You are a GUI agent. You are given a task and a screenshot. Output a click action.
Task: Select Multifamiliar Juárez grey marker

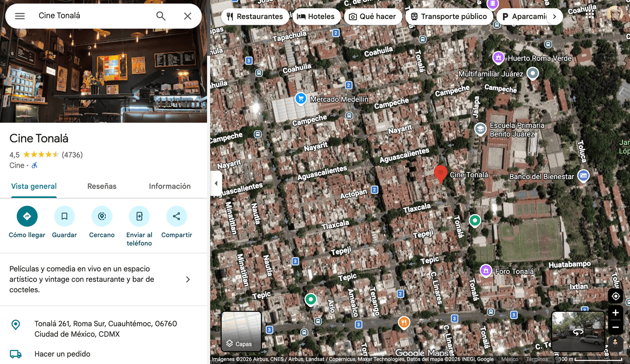tap(532, 73)
